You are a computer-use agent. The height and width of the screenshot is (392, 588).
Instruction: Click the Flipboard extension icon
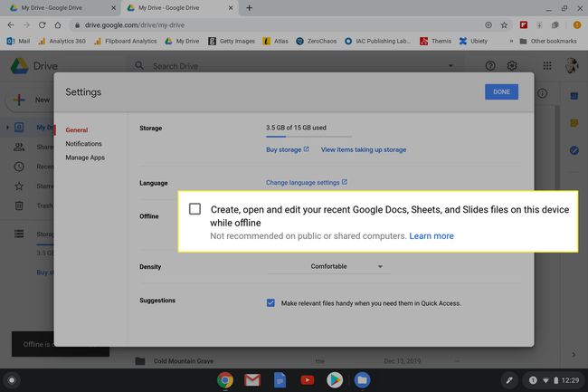point(524,25)
